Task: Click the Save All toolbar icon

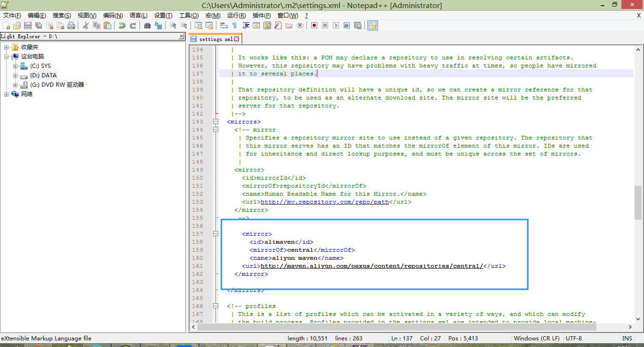Action: coord(39,25)
